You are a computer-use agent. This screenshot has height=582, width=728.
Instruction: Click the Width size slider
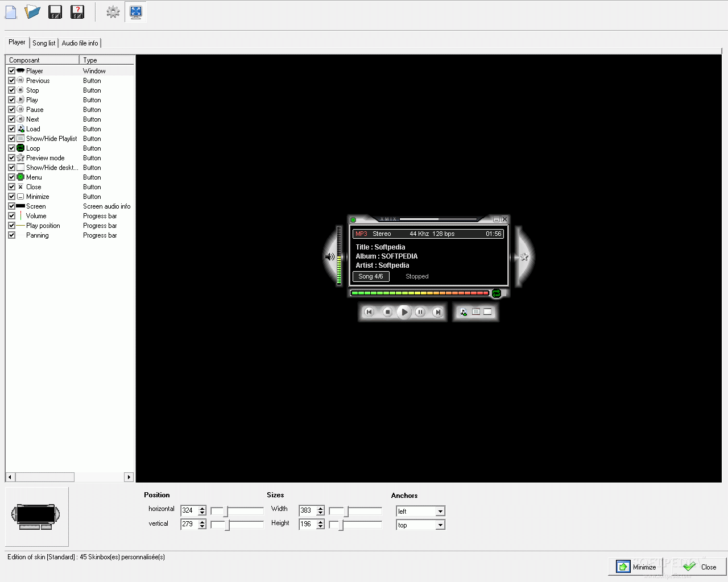(355, 511)
